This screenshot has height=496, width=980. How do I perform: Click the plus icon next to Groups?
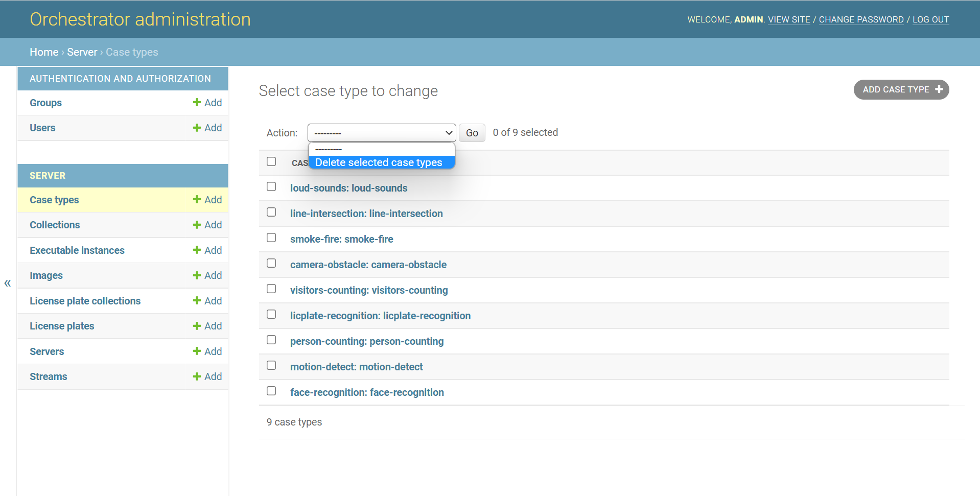197,103
